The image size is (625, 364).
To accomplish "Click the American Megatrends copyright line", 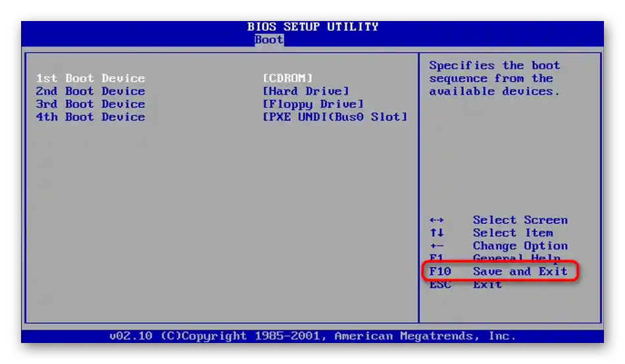I will pyautogui.click(x=312, y=336).
